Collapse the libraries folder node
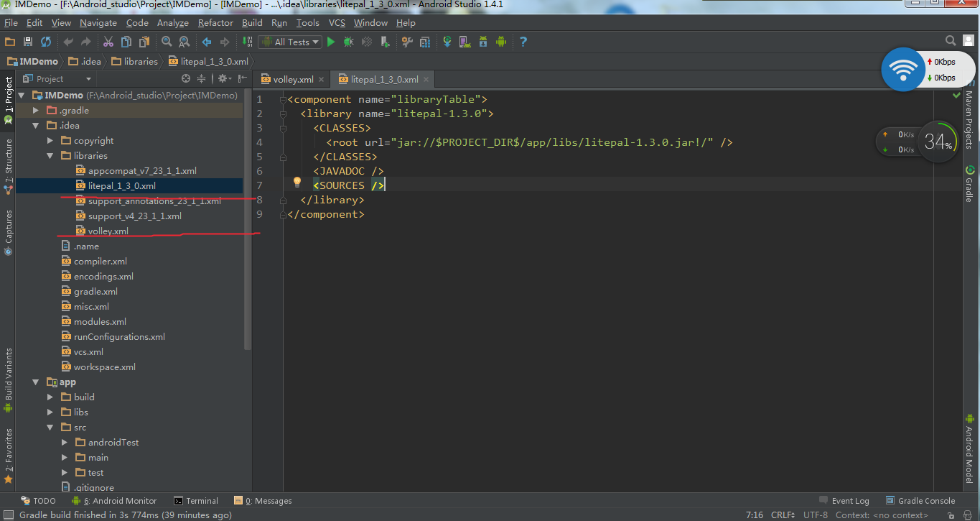 tap(50, 155)
